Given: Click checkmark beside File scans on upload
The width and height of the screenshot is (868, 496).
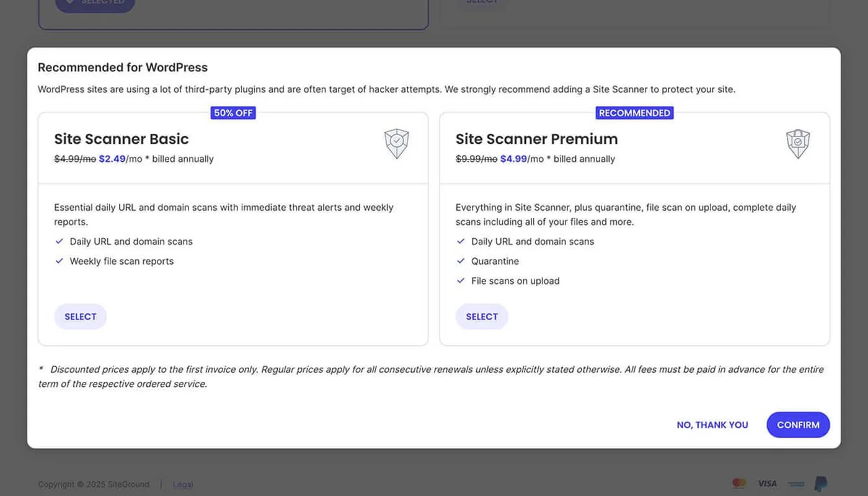Looking at the screenshot, I should [461, 281].
